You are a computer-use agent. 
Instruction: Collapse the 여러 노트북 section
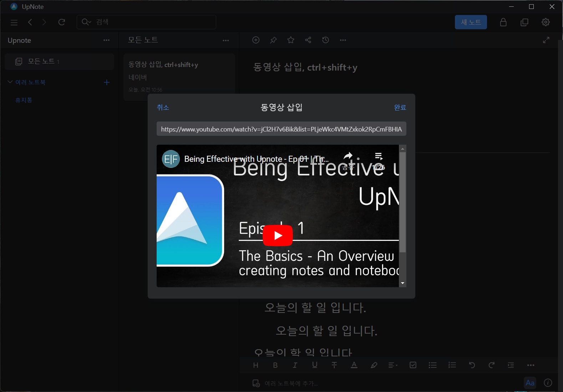10,82
